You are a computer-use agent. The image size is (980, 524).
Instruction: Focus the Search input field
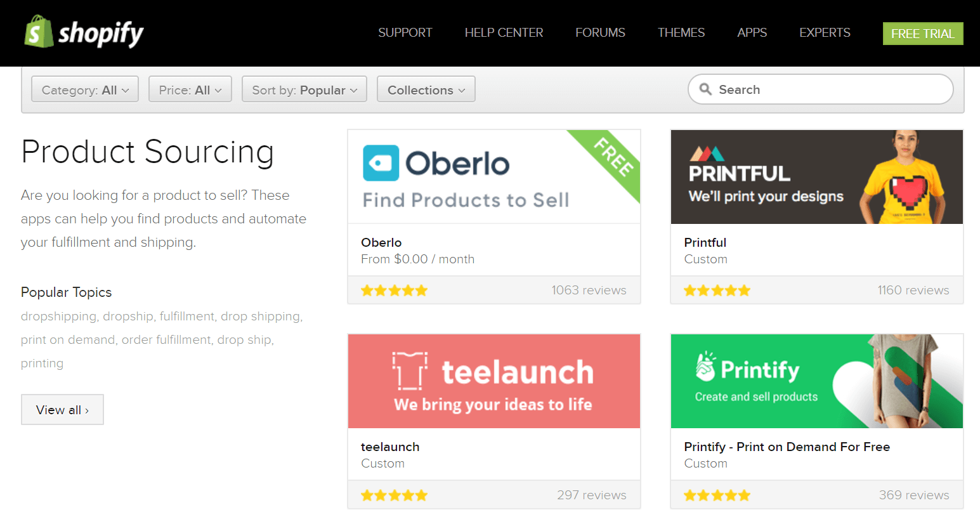click(x=821, y=89)
